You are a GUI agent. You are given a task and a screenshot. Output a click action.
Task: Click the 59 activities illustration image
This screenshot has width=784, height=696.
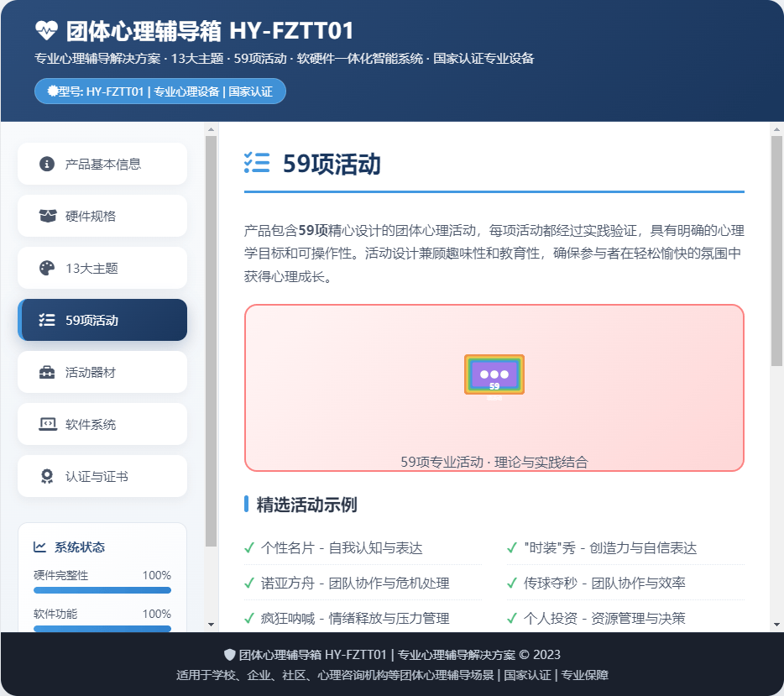coord(494,374)
